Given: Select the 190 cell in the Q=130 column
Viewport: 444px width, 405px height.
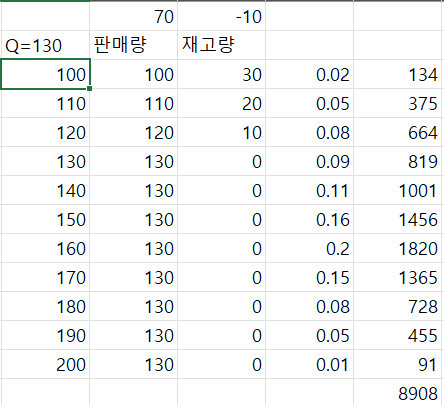Looking at the screenshot, I should point(45,335).
